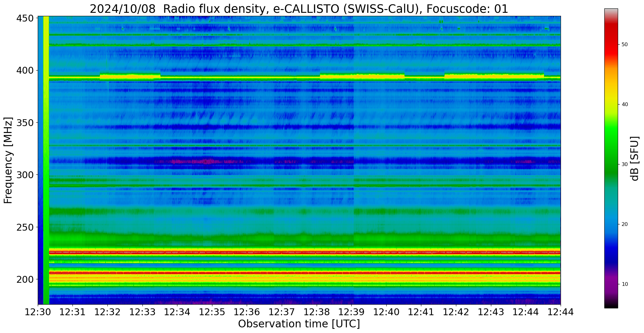The width and height of the screenshot is (644, 333).
Task: Click the red emission band near 225 MHz
Action: click(x=305, y=252)
